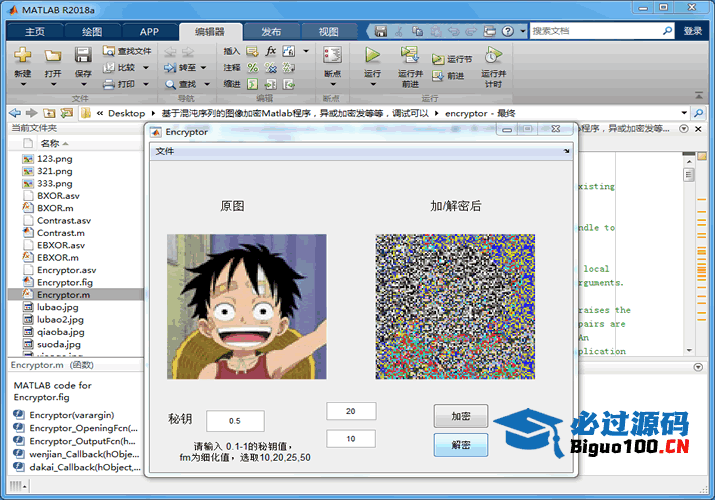
Task: Click the Back arrow in address bar
Action: 15,113
